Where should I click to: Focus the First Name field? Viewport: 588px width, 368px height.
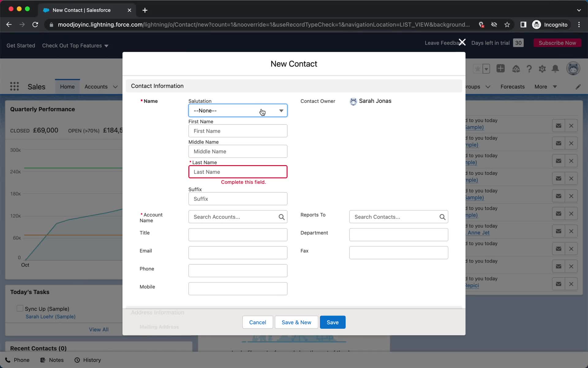point(238,131)
